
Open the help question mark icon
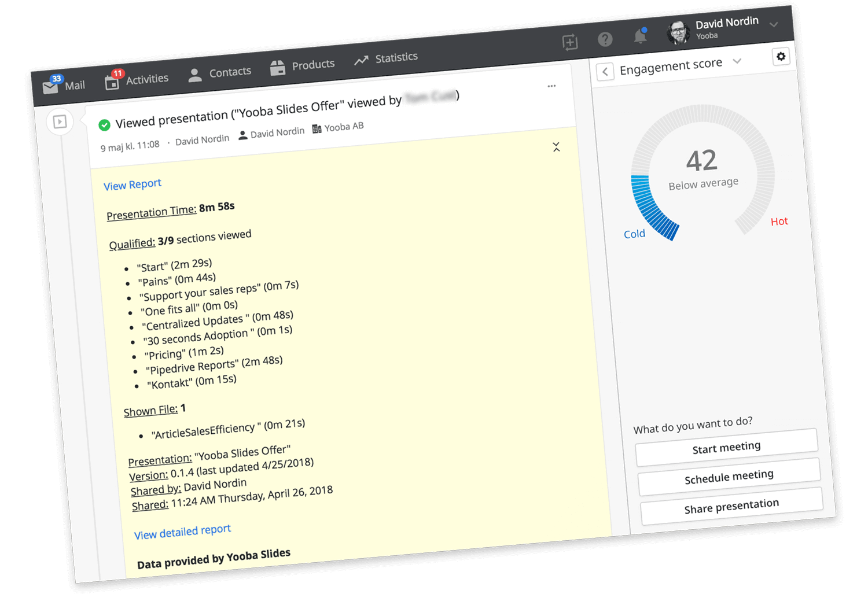coord(605,39)
